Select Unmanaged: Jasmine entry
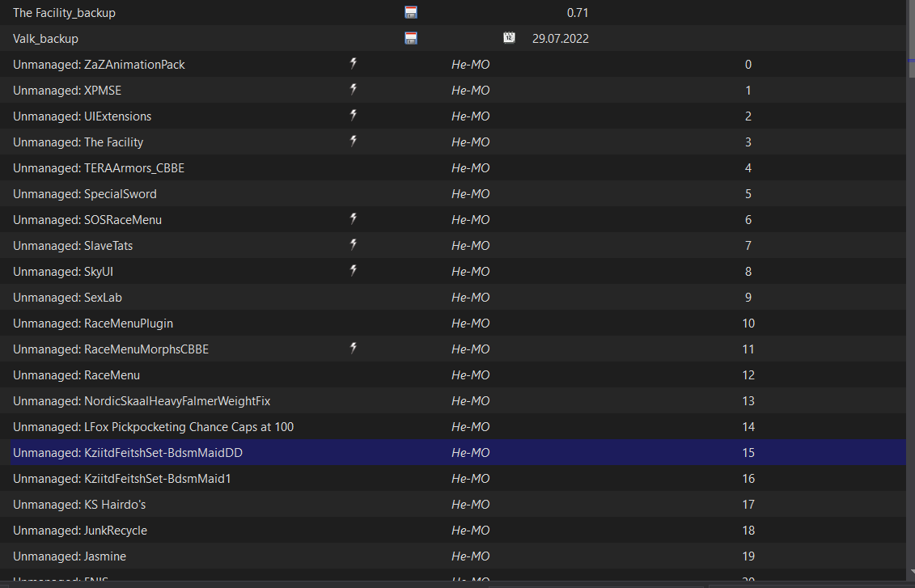The image size is (915, 588). pos(453,556)
